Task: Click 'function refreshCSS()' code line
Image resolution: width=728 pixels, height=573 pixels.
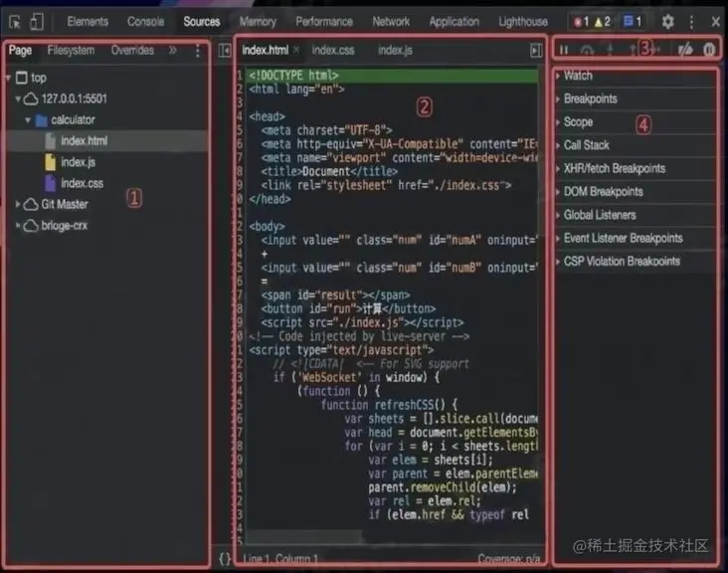Action: 390,405
